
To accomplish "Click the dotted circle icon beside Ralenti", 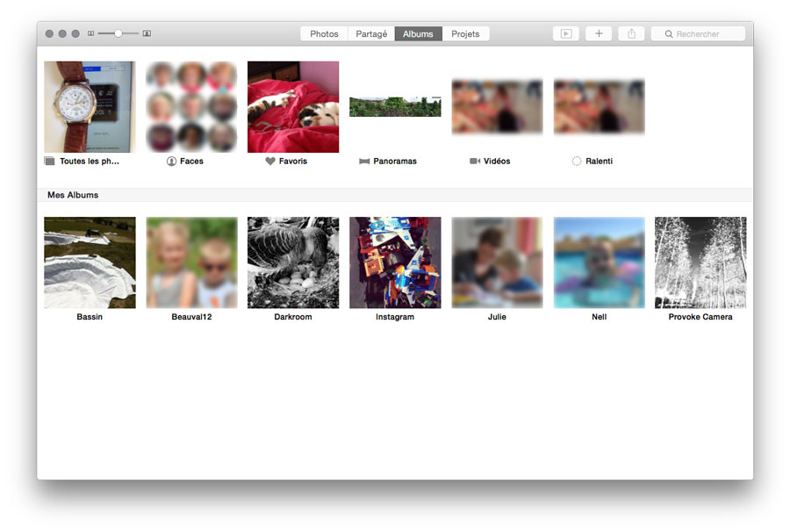I will click(577, 162).
